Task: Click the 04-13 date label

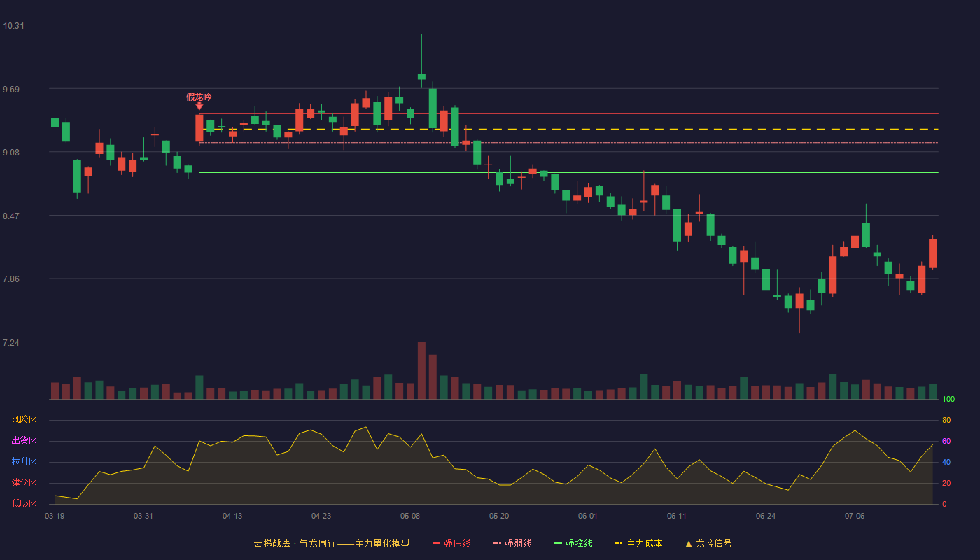Action: (232, 516)
